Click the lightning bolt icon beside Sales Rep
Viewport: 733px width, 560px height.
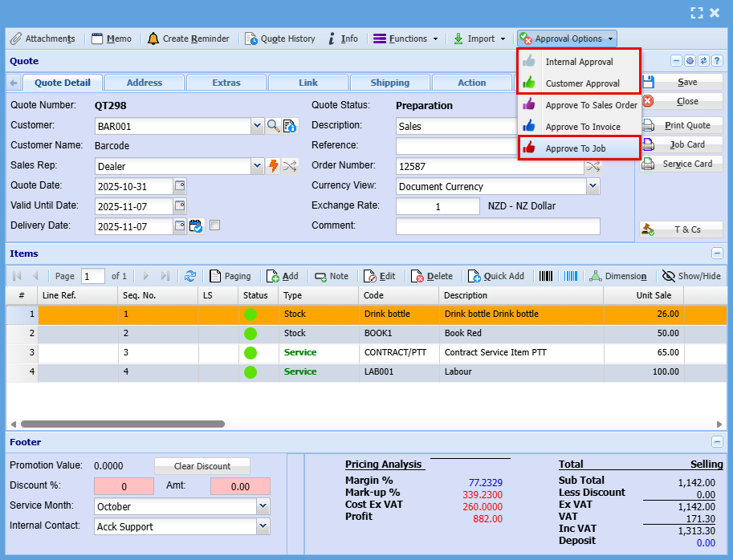click(x=274, y=166)
